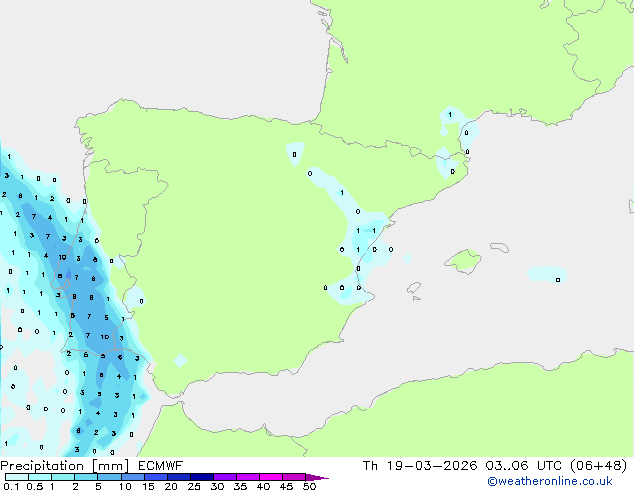Image resolution: width=634 pixels, height=490 pixels.
Task: Select the 45–50 mm legend color box
Action: coord(294,477)
